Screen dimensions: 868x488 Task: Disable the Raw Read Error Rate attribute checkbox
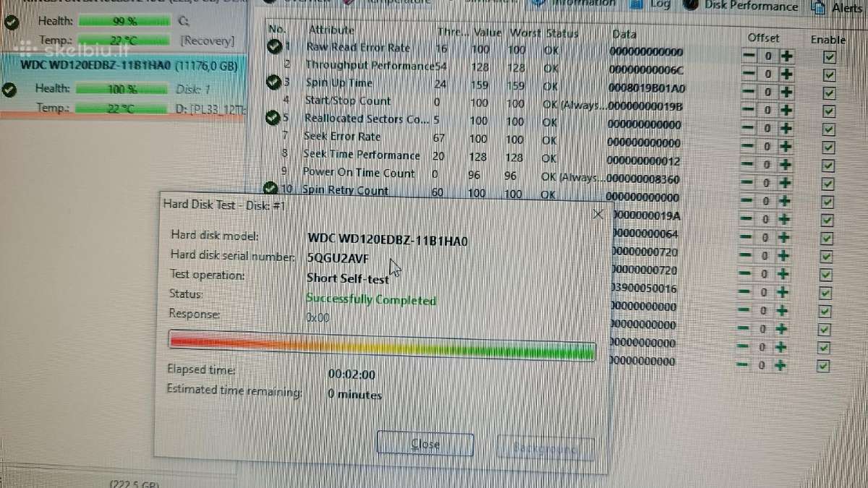(x=829, y=57)
